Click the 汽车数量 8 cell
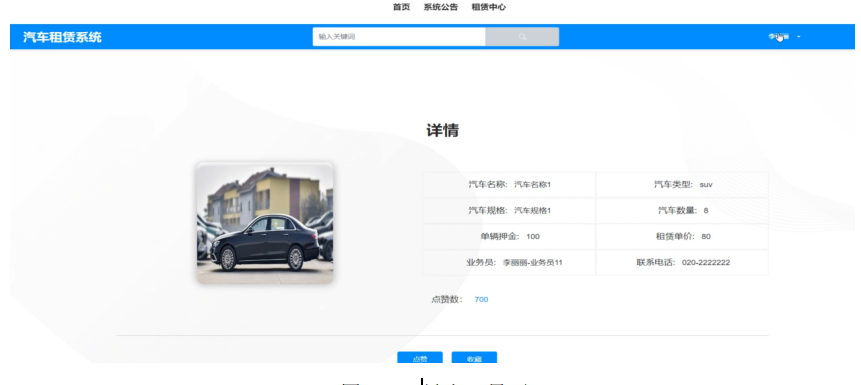 pos(683,210)
